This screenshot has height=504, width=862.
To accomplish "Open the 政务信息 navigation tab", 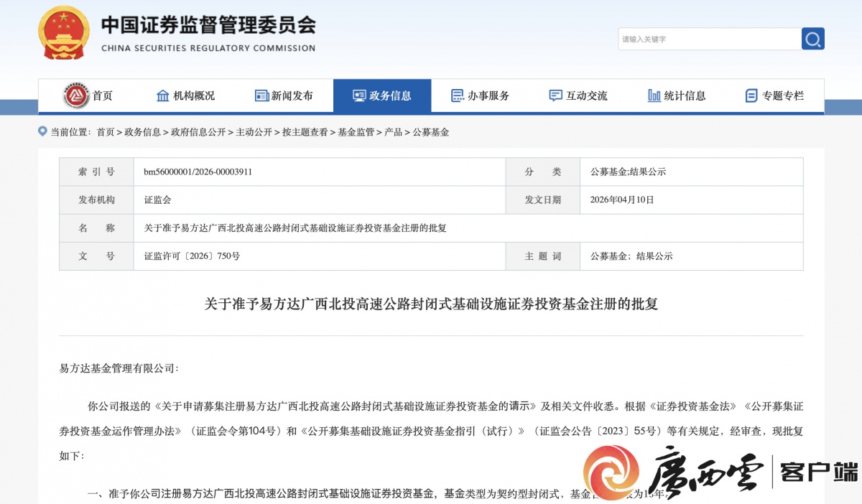I will point(382,95).
